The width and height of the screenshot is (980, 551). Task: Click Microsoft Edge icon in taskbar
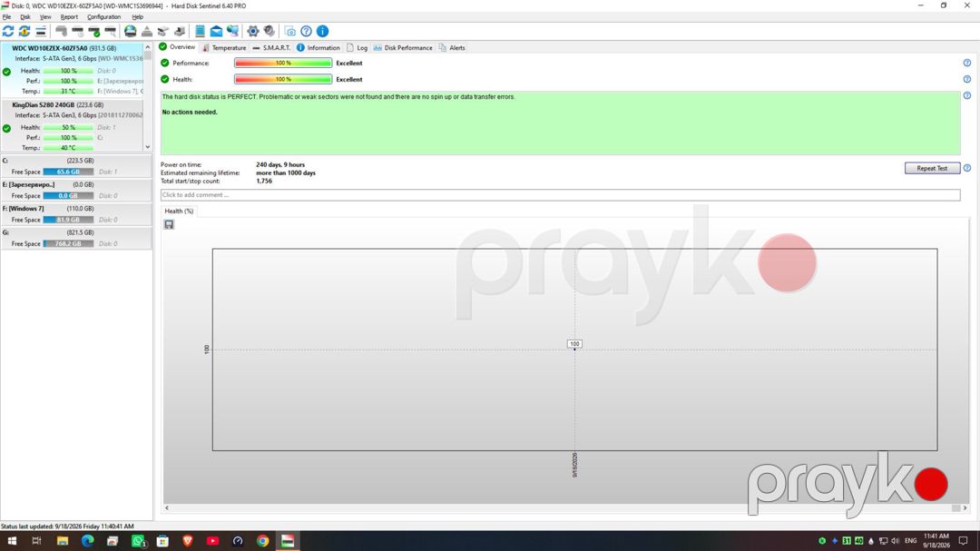coord(87,541)
